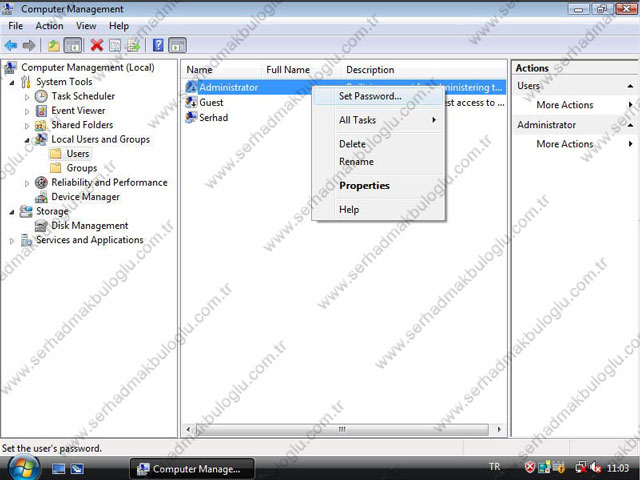Click the Export List toolbar icon
The width and height of the screenshot is (640, 480).
tap(133, 45)
